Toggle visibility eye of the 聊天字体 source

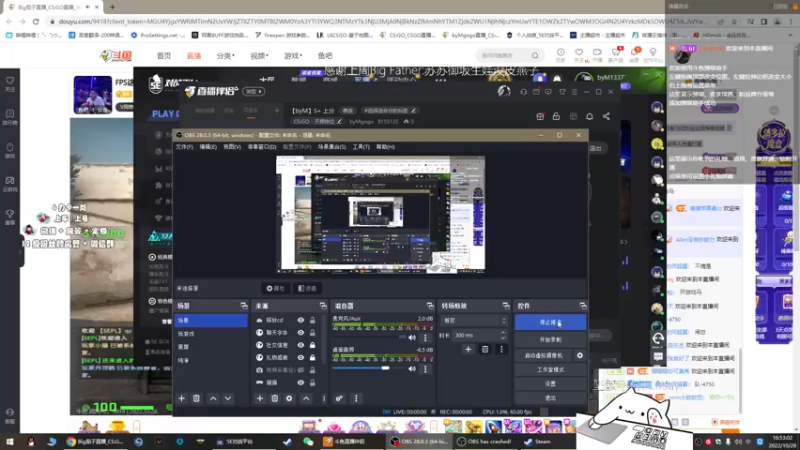301,333
